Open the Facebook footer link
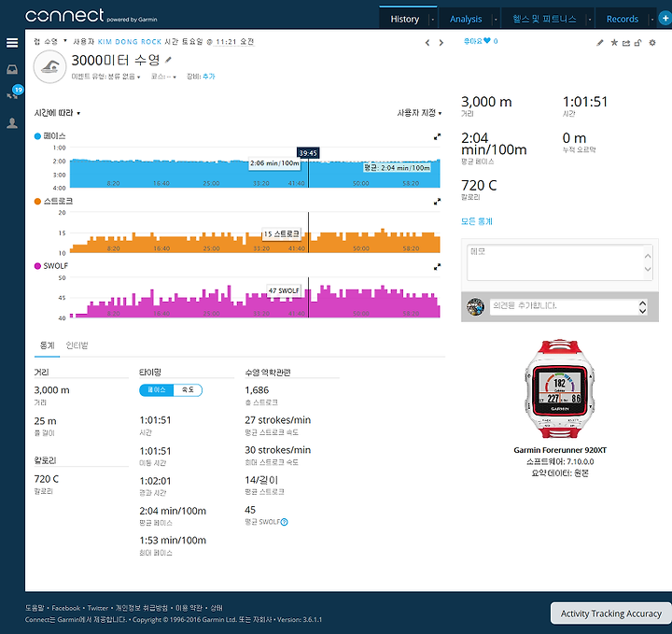The width and height of the screenshot is (672, 634). point(66,608)
